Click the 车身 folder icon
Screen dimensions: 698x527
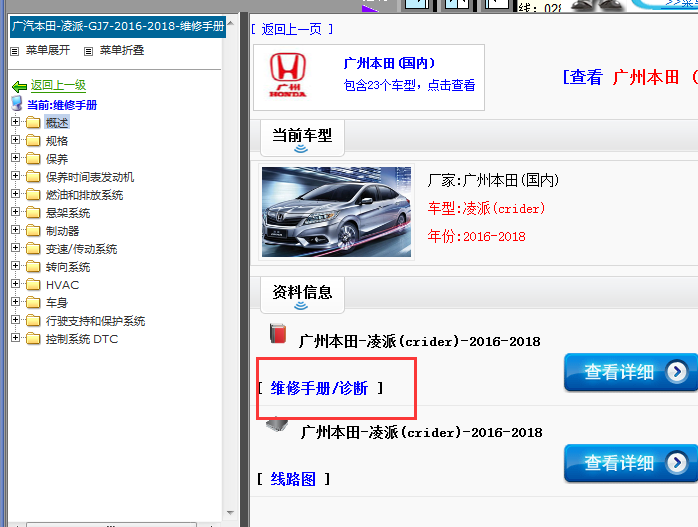33,303
